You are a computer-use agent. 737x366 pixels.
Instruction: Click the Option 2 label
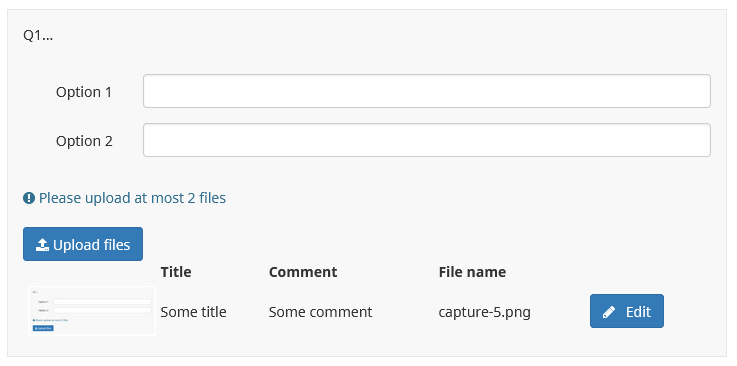point(84,141)
